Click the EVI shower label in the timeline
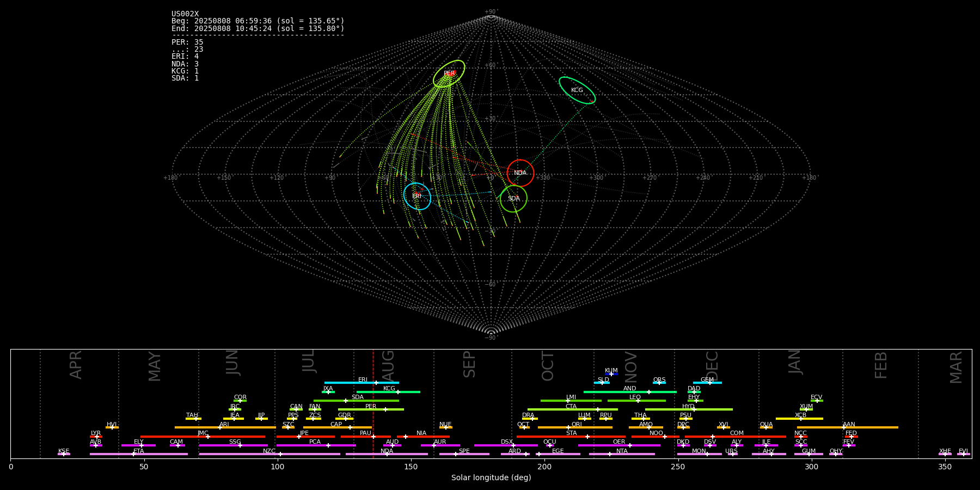This screenshot has width=980, height=490. pos(963,451)
